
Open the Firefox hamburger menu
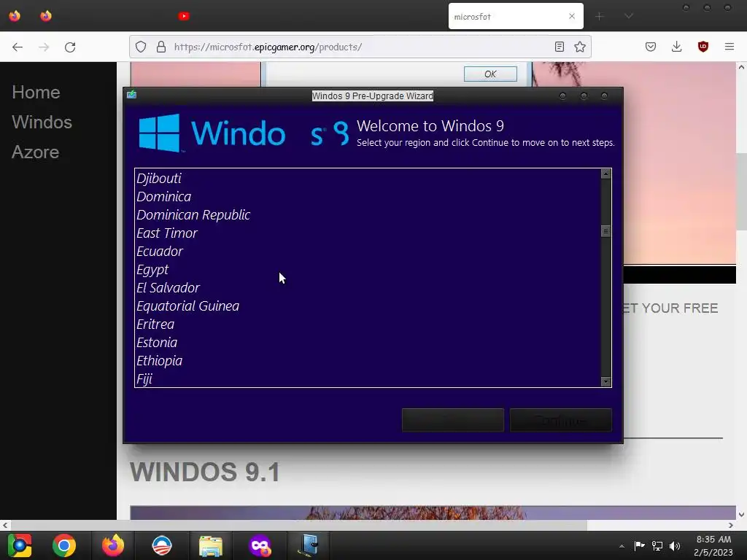coord(729,47)
